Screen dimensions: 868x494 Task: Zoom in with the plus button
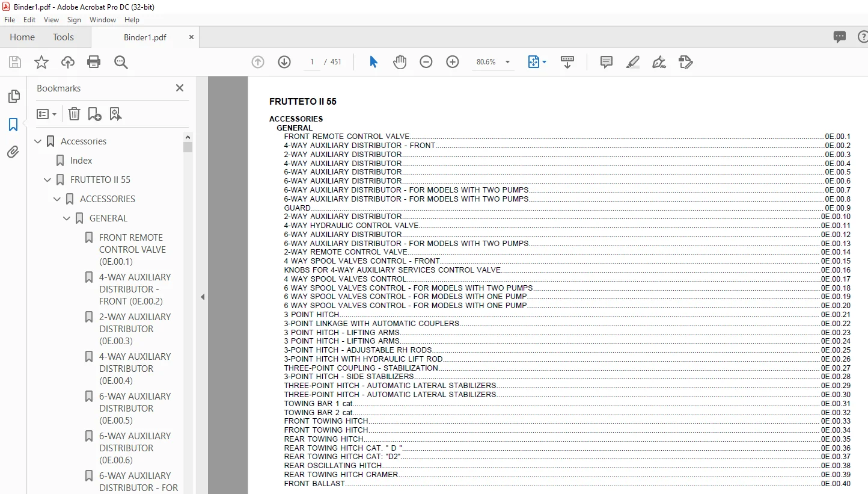[453, 62]
